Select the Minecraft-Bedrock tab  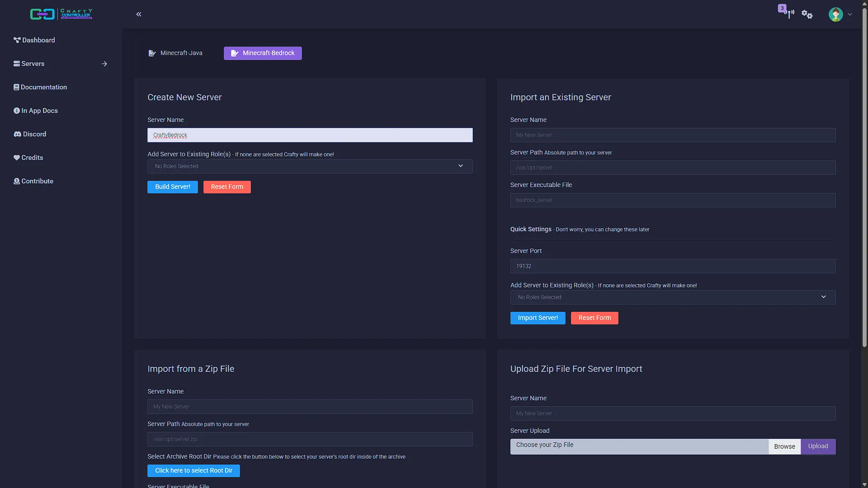(x=263, y=53)
